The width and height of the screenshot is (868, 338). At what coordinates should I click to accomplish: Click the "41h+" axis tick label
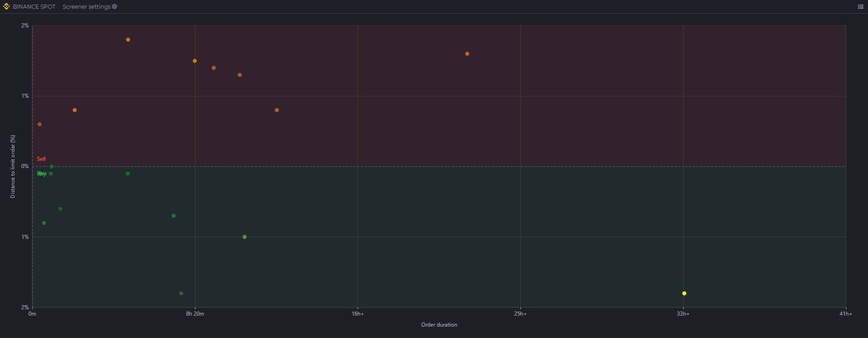pos(846,314)
